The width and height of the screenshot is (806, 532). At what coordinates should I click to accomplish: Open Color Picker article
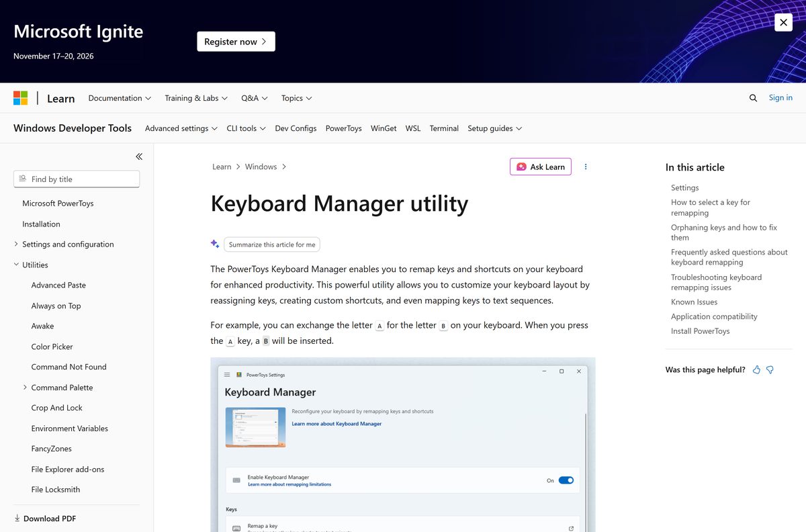click(52, 347)
